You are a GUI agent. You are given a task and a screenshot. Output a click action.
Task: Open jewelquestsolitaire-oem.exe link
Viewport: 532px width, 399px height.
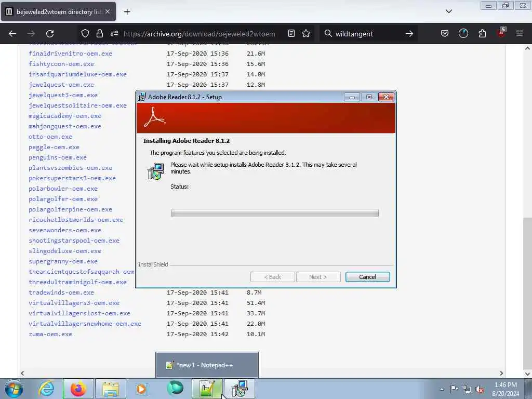[x=78, y=105]
